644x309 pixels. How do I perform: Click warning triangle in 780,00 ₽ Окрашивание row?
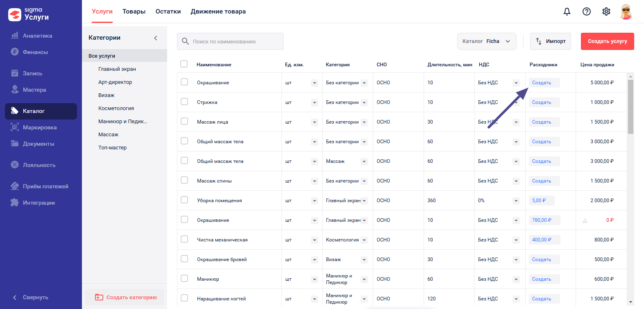coord(585,221)
